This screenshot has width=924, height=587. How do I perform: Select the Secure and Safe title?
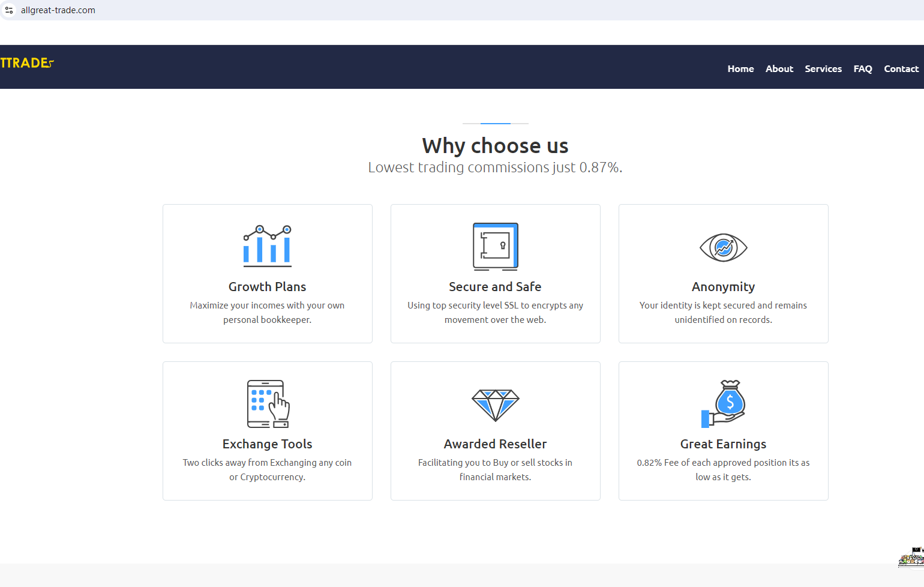point(495,287)
